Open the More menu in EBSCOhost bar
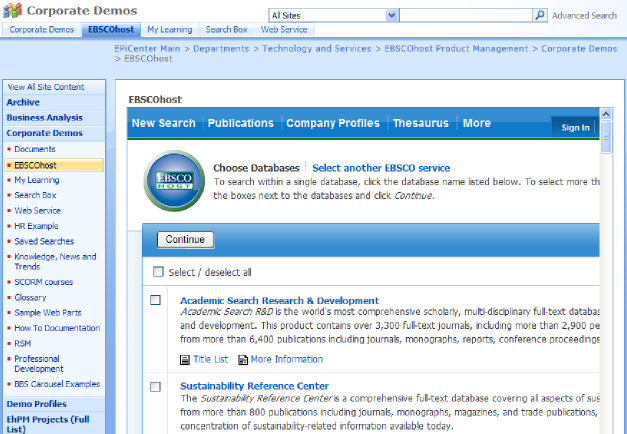 477,123
